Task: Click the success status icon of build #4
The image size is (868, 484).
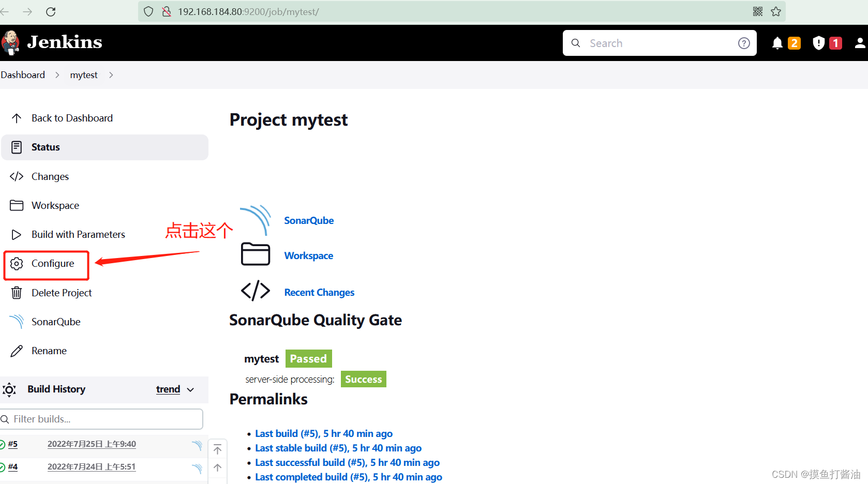Action: (2, 467)
